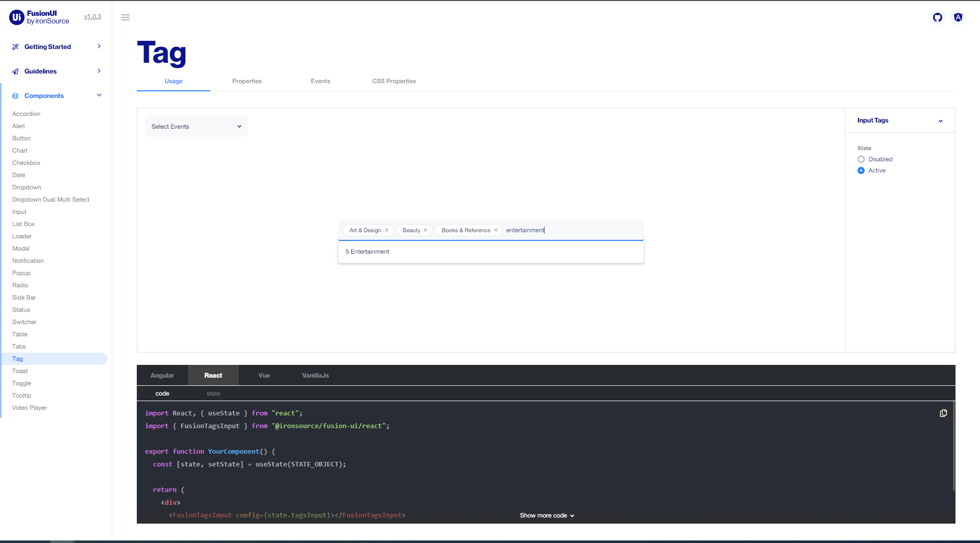Viewport: 980px width, 543px height.
Task: Remove the Beauty tag
Action: pyautogui.click(x=425, y=230)
